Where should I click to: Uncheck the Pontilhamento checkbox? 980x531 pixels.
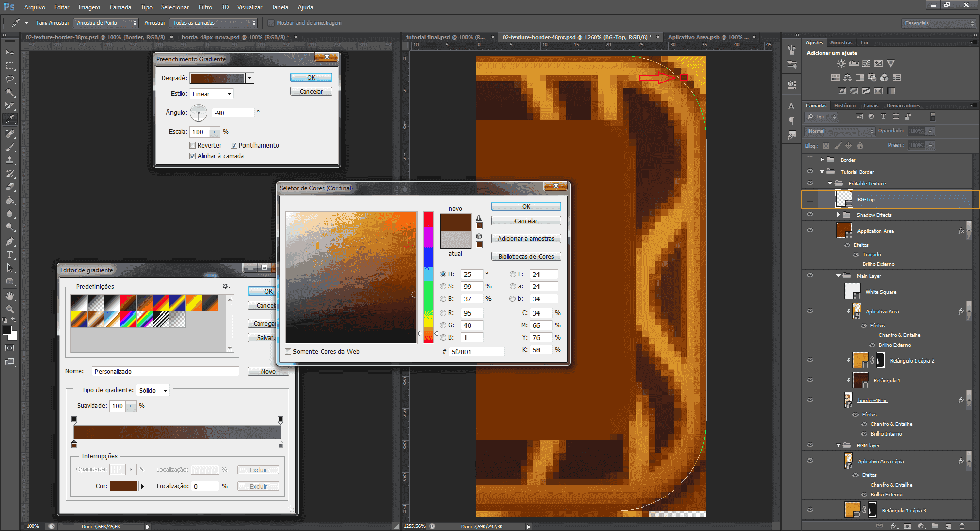pyautogui.click(x=234, y=146)
